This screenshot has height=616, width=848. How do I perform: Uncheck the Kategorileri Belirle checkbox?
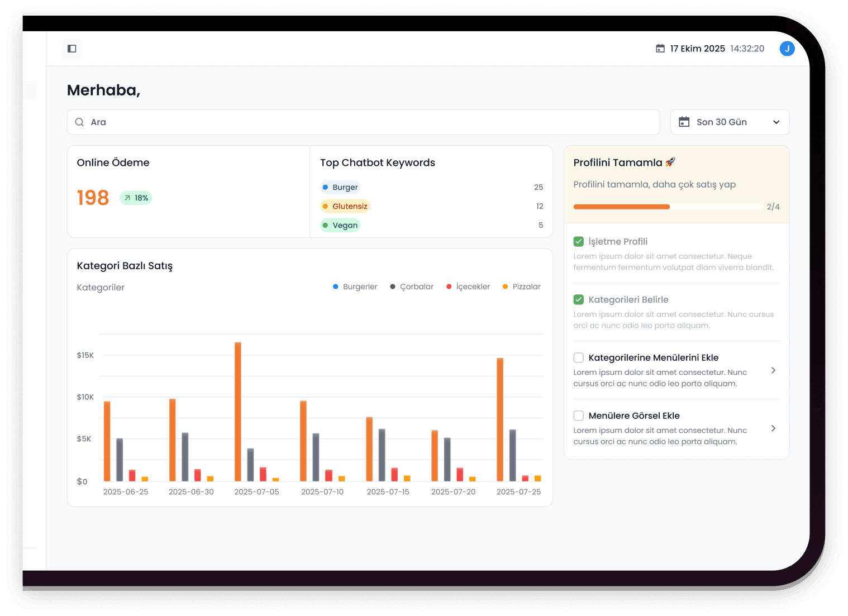click(579, 300)
